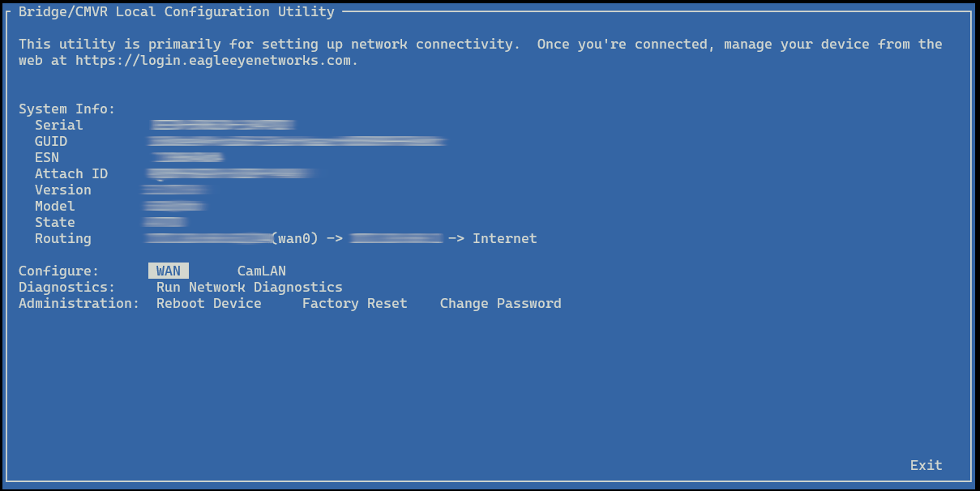The width and height of the screenshot is (980, 491).
Task: Open the Change Password option
Action: point(501,303)
